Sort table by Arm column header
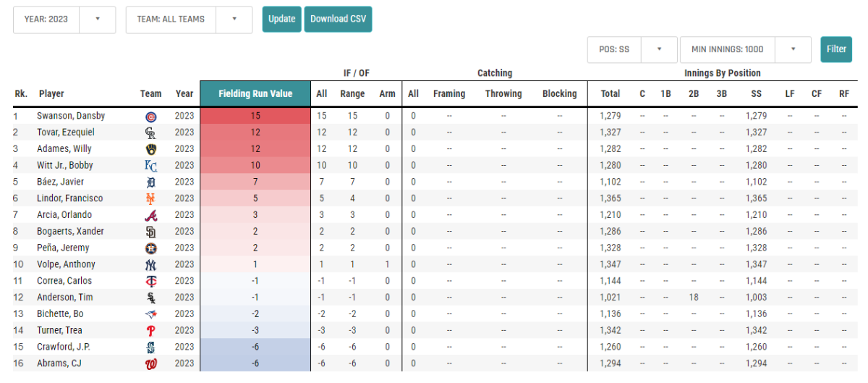The image size is (868, 383). [387, 93]
